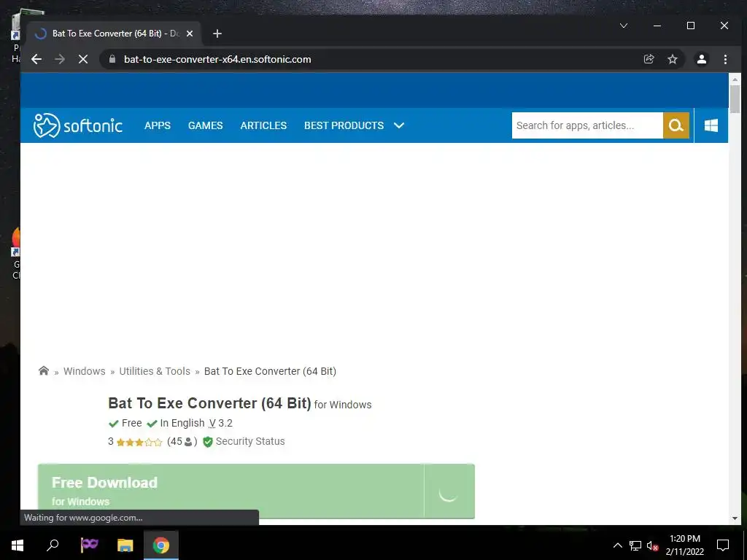The width and height of the screenshot is (747, 560).
Task: Open the ARTICLES menu item
Action: coord(263,125)
